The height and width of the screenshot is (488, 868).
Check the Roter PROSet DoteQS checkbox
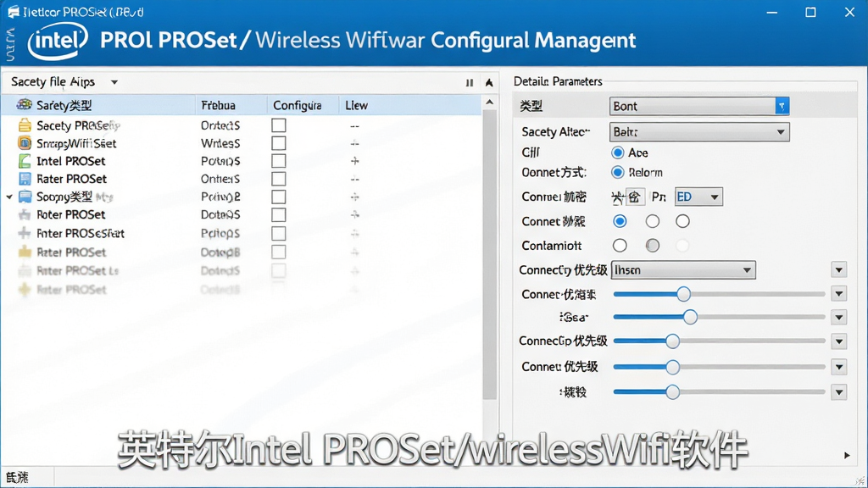pos(278,214)
